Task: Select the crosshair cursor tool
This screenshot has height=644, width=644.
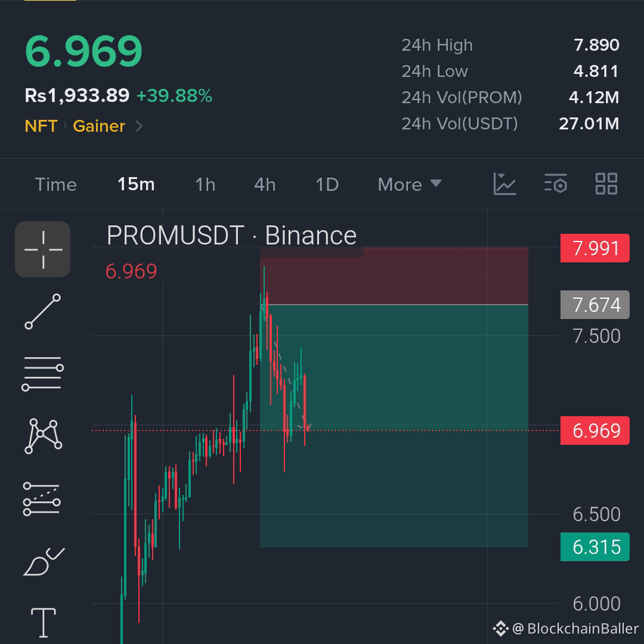Action: tap(43, 249)
